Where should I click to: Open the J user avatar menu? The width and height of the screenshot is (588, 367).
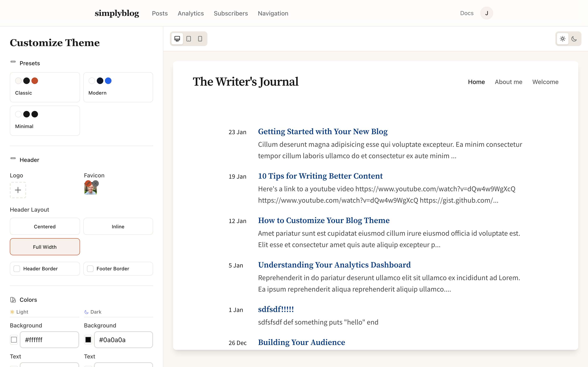[487, 13]
